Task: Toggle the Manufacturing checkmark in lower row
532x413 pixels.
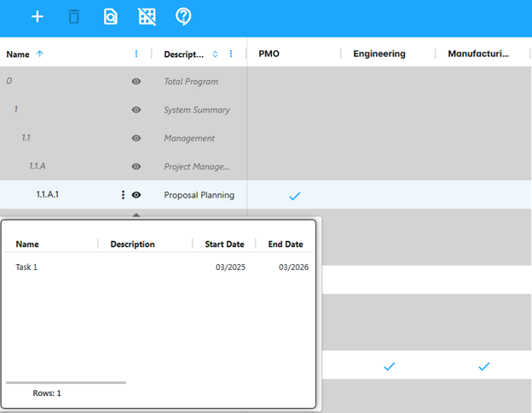Action: pyautogui.click(x=483, y=366)
